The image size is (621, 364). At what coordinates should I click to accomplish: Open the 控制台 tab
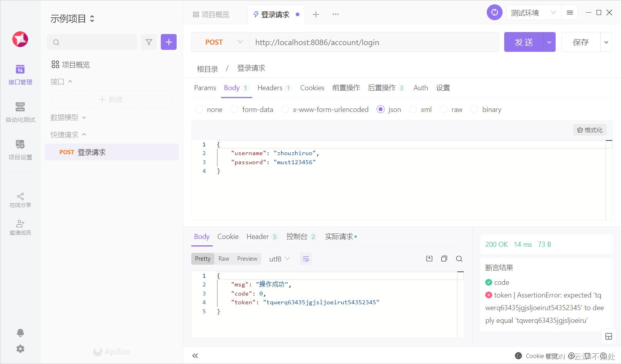point(301,237)
